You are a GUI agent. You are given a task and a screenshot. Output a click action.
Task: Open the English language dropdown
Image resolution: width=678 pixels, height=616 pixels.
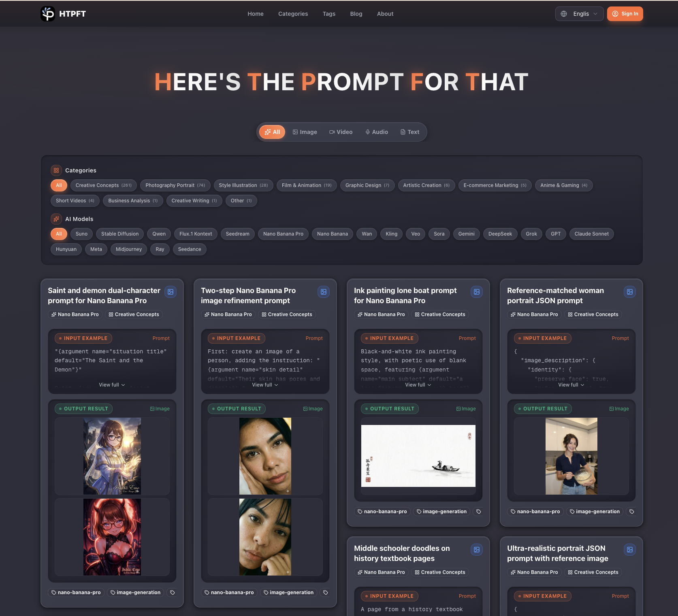pos(580,14)
